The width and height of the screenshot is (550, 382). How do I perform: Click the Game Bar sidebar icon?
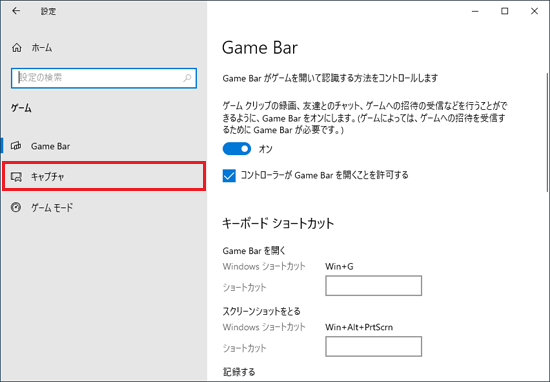[x=16, y=146]
